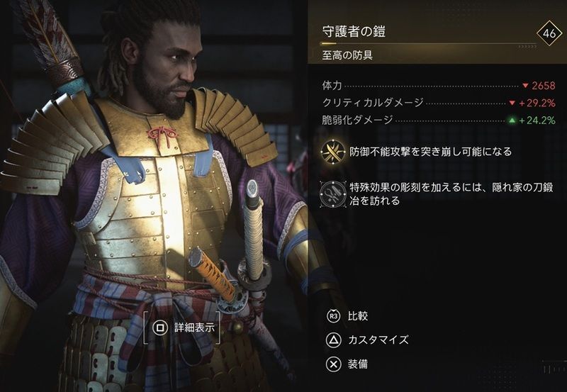Screen dimensions: 567x392
Task: Choose the カスタマイズ option
Action: [378, 340]
